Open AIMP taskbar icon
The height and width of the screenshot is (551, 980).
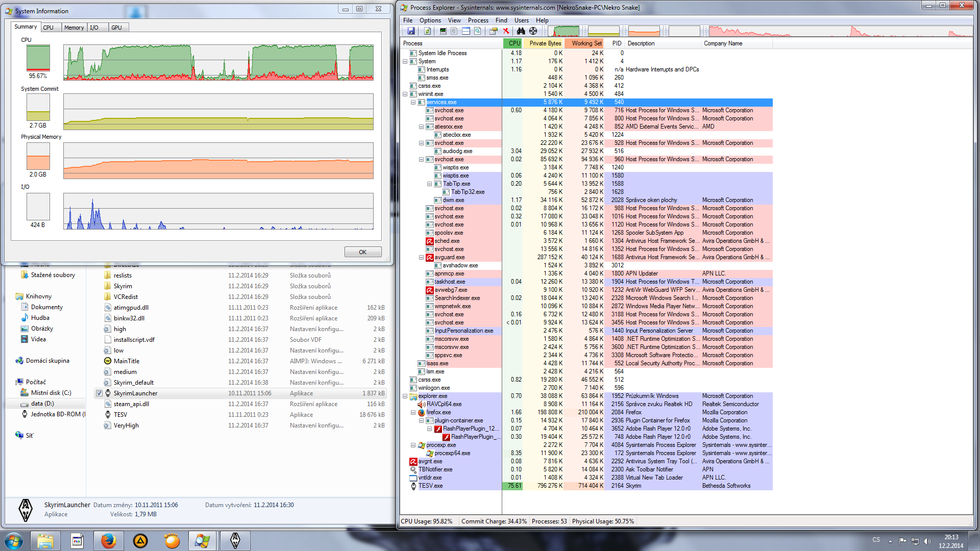(140, 541)
